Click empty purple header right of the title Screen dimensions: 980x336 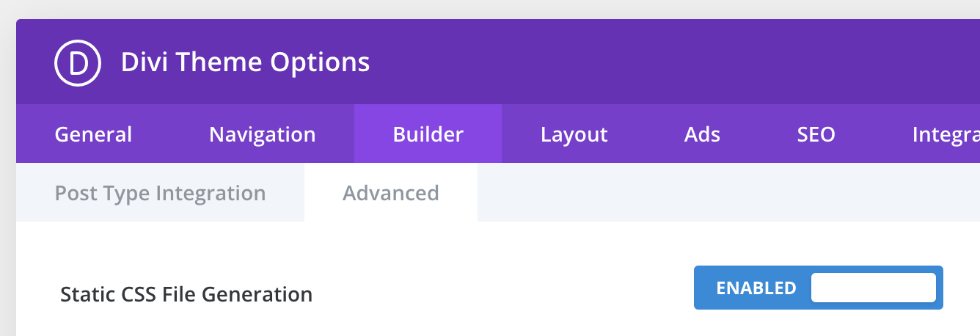660,62
